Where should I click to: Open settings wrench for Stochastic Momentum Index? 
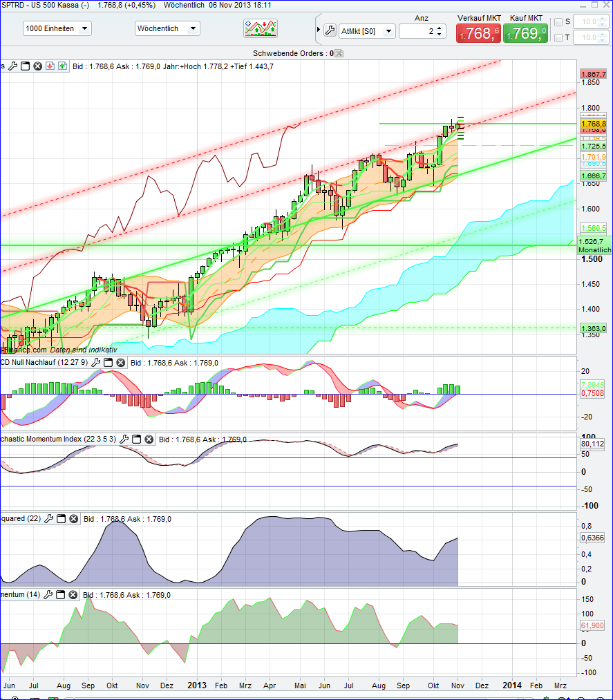[x=125, y=439]
